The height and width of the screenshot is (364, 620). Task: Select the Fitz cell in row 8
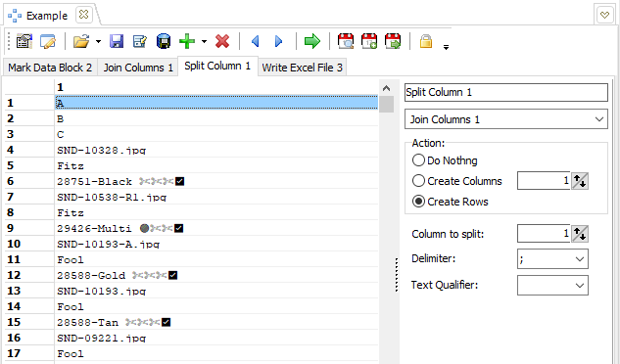click(x=216, y=212)
